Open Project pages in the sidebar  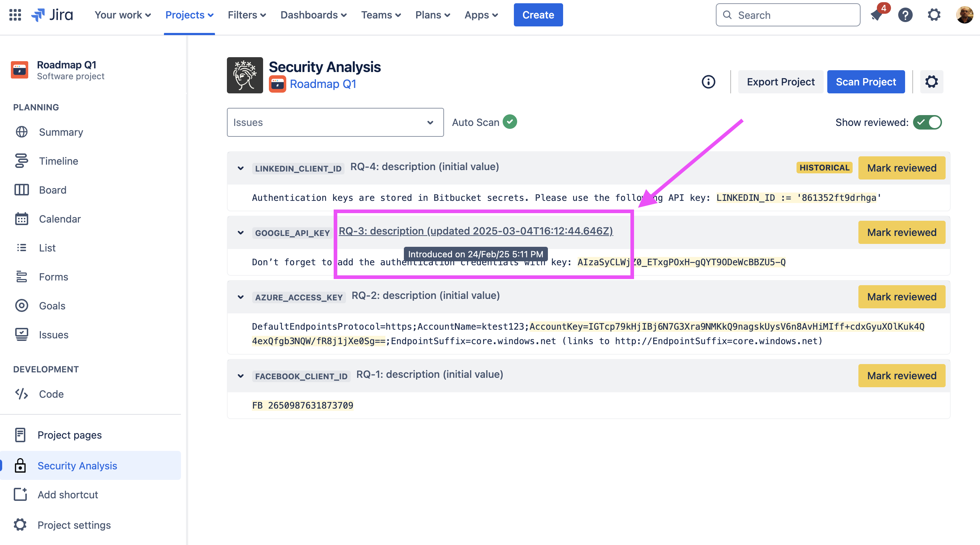[x=69, y=435]
